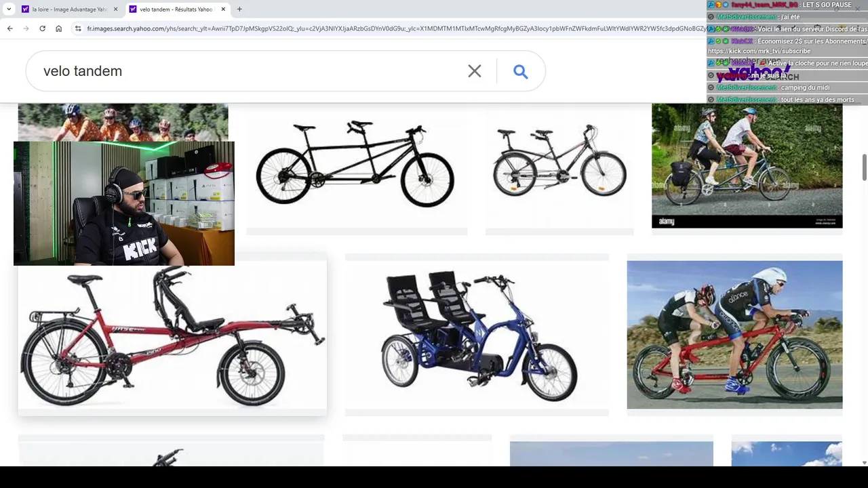Reload the page with the refresh icon

coord(42,28)
